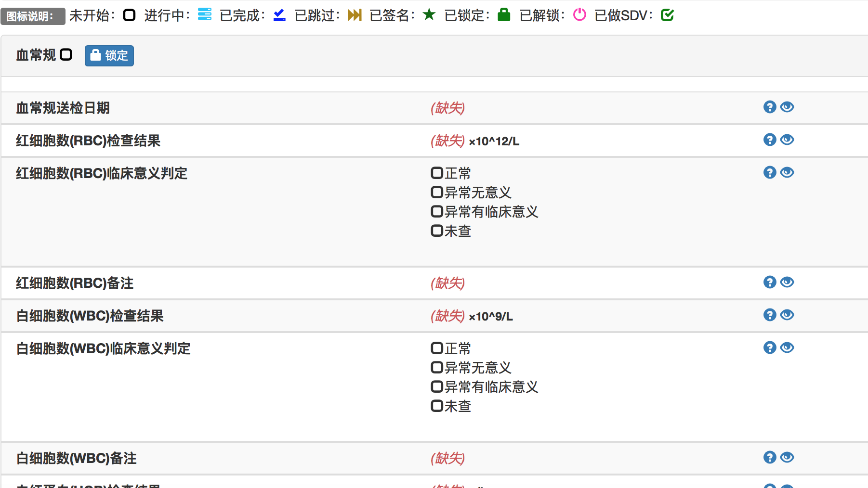Click the 图标说明 legend label
The width and height of the screenshot is (868, 488).
coord(33,16)
